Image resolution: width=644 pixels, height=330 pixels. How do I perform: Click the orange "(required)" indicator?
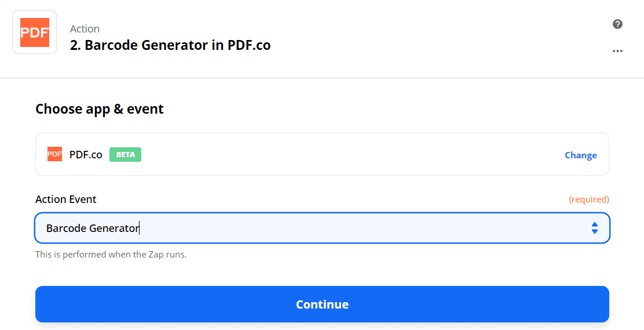(588, 200)
